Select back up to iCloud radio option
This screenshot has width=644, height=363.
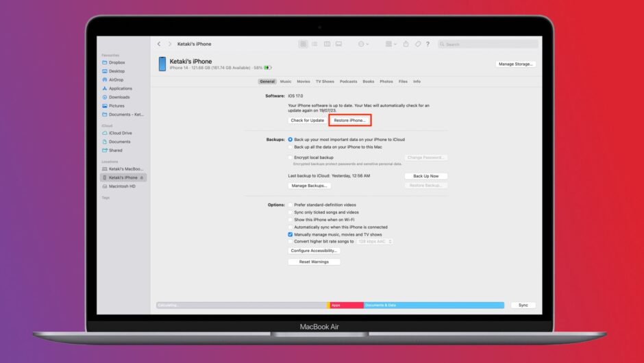(x=290, y=140)
